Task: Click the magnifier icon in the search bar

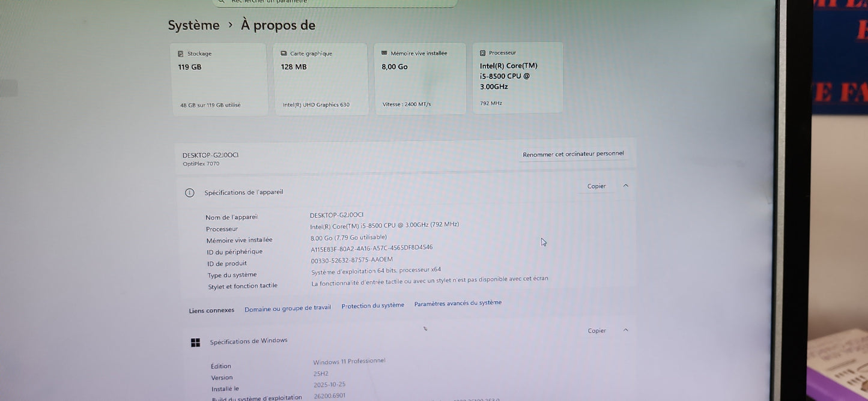Action: [x=221, y=1]
